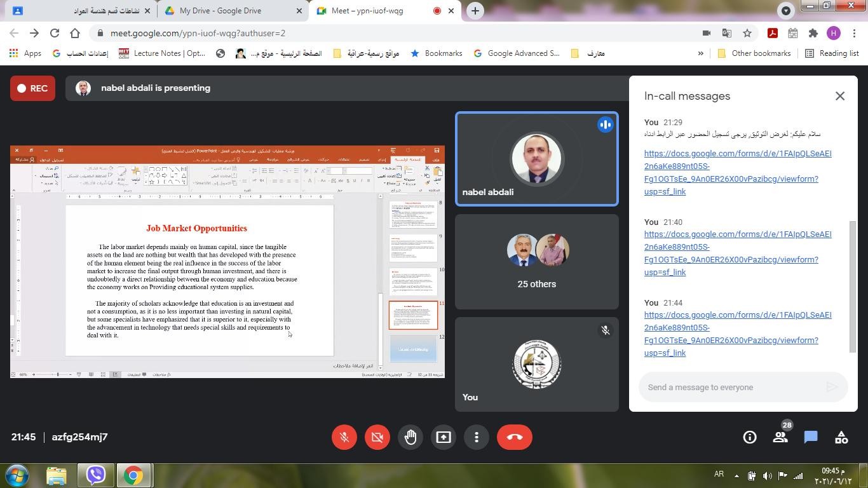Screen dimensions: 868x488
Task: Unmute the microphone in Meet
Action: tap(344, 437)
